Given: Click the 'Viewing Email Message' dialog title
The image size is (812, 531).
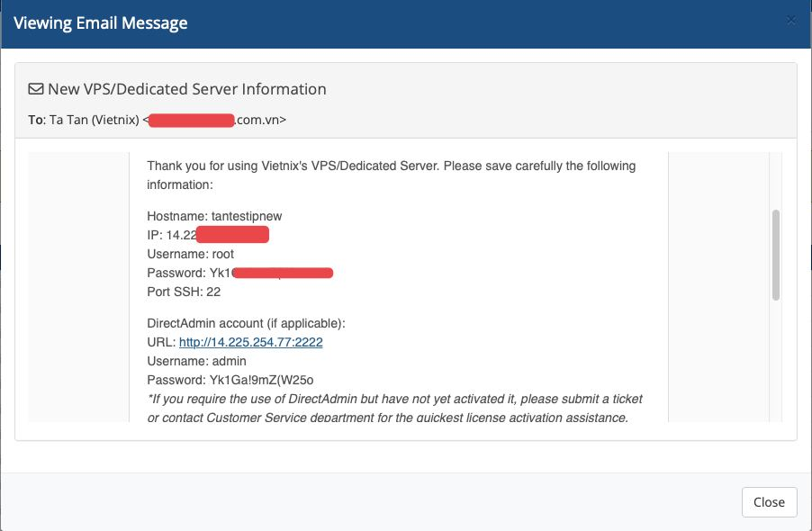Looking at the screenshot, I should click(x=101, y=23).
